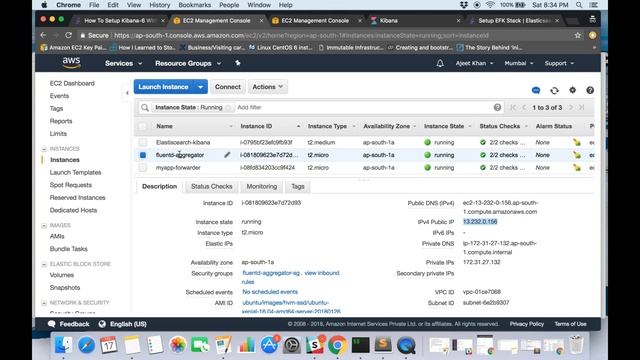Open the Actions dropdown
Viewport: 640px width, 360px height.
(267, 87)
